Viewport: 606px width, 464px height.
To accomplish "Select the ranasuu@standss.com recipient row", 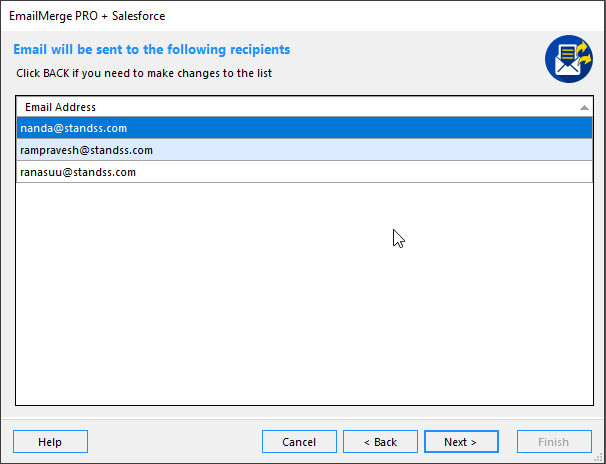I will pos(305,172).
